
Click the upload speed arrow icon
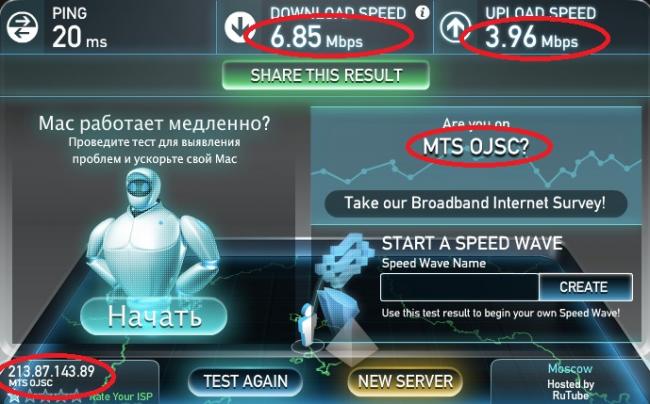tap(455, 27)
